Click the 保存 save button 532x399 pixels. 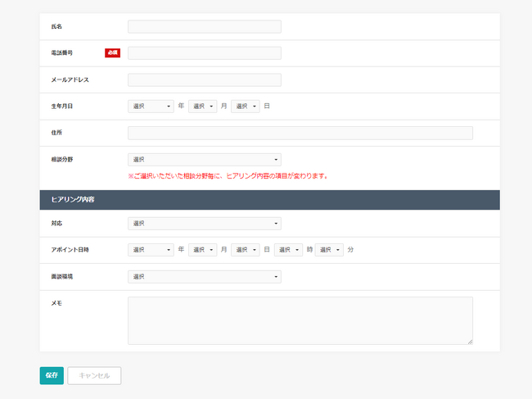point(52,375)
